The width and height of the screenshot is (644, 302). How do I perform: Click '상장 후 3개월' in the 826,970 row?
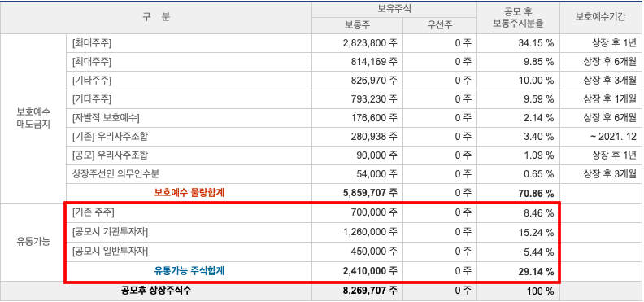610,81
